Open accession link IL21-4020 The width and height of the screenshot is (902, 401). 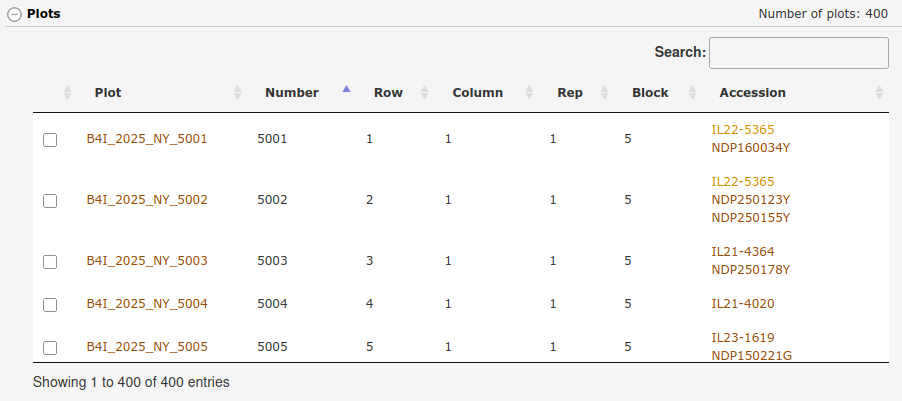coord(742,304)
